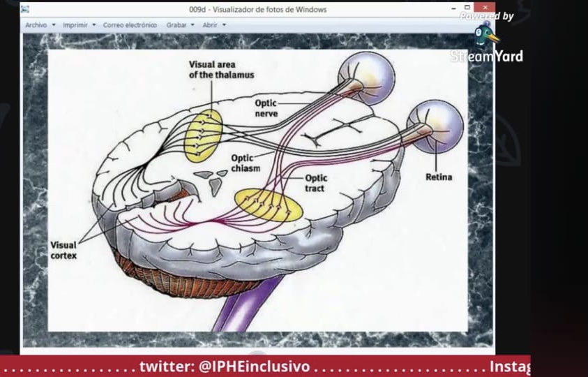Click the twitter @IPHEinclusivo banner text
588x377 pixels.
point(225,366)
